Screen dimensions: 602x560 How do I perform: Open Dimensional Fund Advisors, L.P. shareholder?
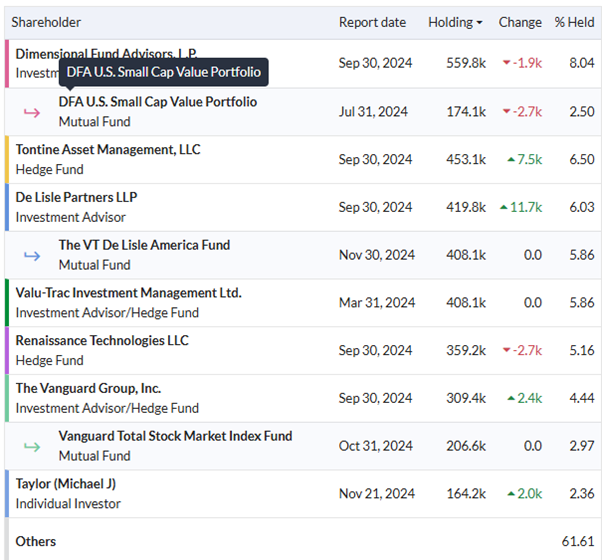click(x=106, y=54)
